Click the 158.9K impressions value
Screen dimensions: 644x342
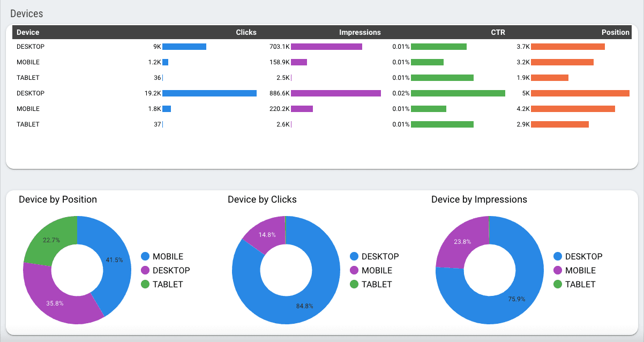tap(280, 62)
